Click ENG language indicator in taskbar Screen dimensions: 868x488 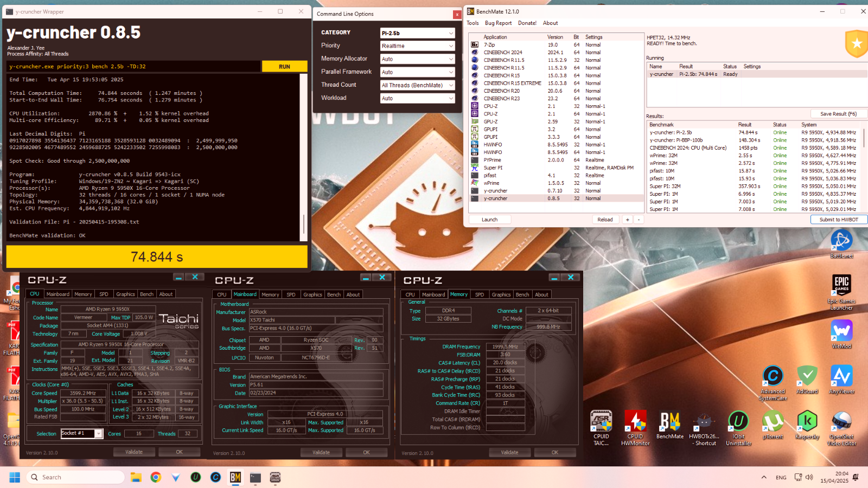pyautogui.click(x=781, y=478)
